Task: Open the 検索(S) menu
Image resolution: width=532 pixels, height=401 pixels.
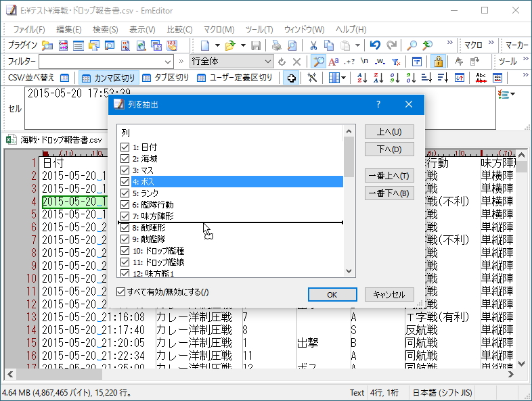Action: [x=106, y=30]
